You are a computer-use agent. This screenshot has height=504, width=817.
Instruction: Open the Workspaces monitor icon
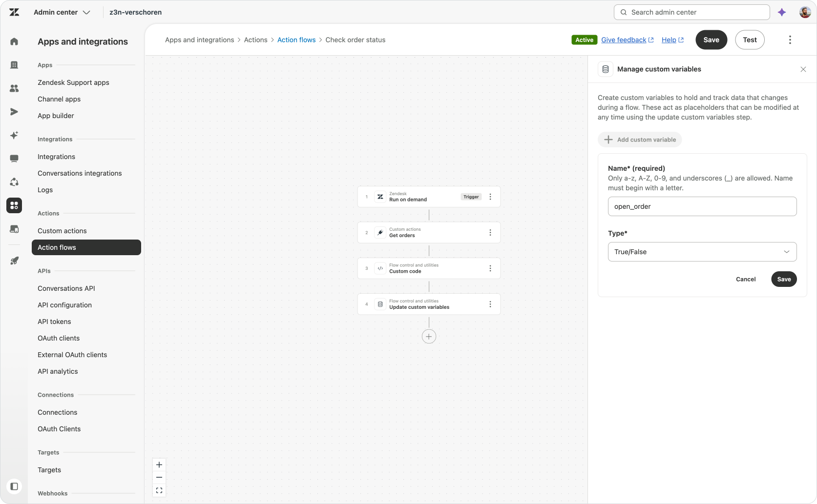(14, 159)
